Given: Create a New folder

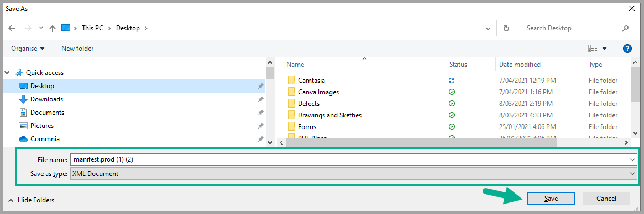Looking at the screenshot, I should click(77, 49).
